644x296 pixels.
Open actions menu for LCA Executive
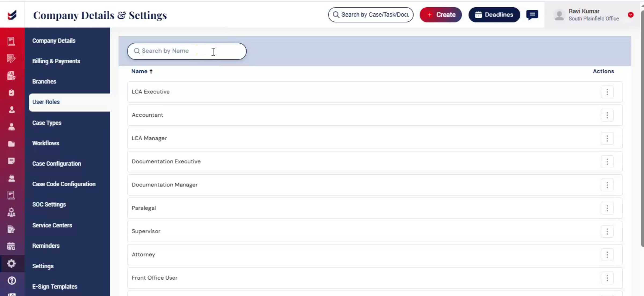(x=607, y=92)
